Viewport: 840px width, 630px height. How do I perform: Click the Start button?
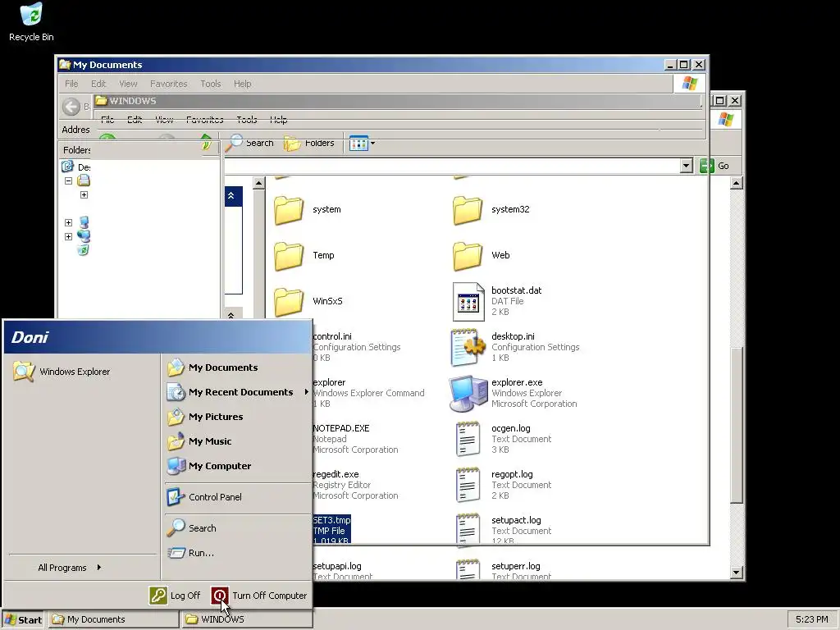pyautogui.click(x=23, y=620)
